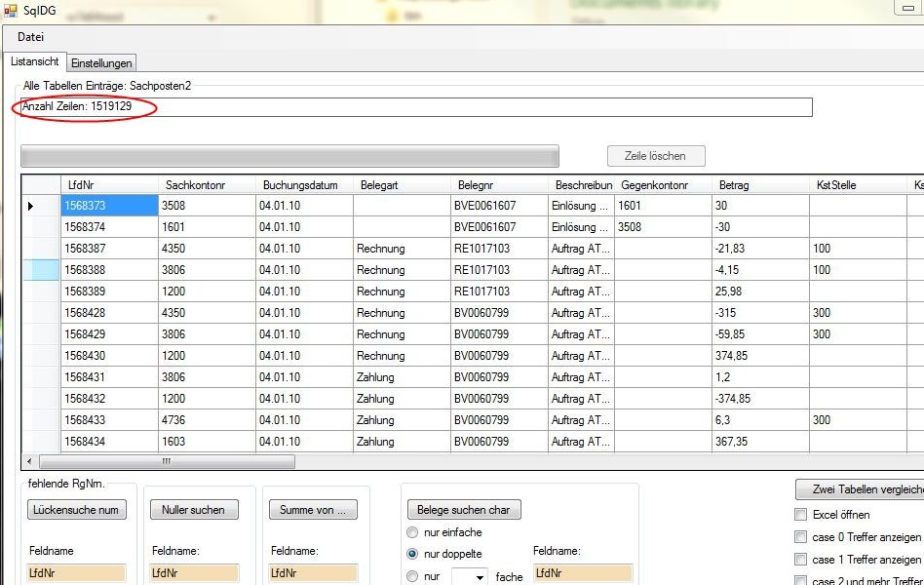The image size is (924, 585).
Task: Click Sachkontonr cell 1603
Action: point(207,441)
